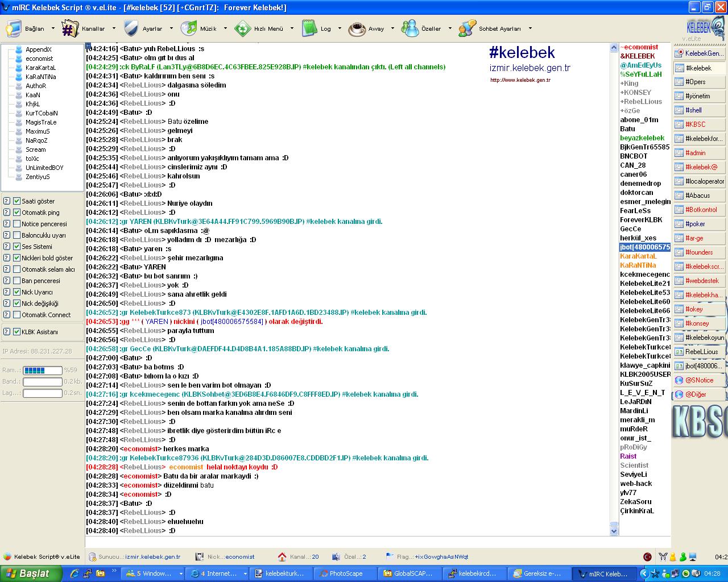Image resolution: width=728 pixels, height=582 pixels.
Task: Toggle Otomatik ping checkbox
Action: click(x=17, y=213)
